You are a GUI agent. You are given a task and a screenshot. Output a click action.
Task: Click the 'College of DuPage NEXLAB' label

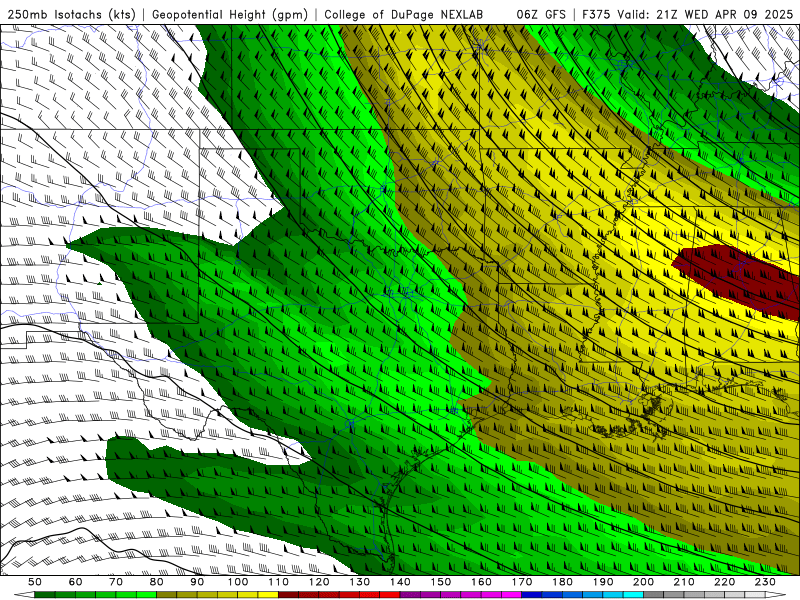pyautogui.click(x=404, y=14)
